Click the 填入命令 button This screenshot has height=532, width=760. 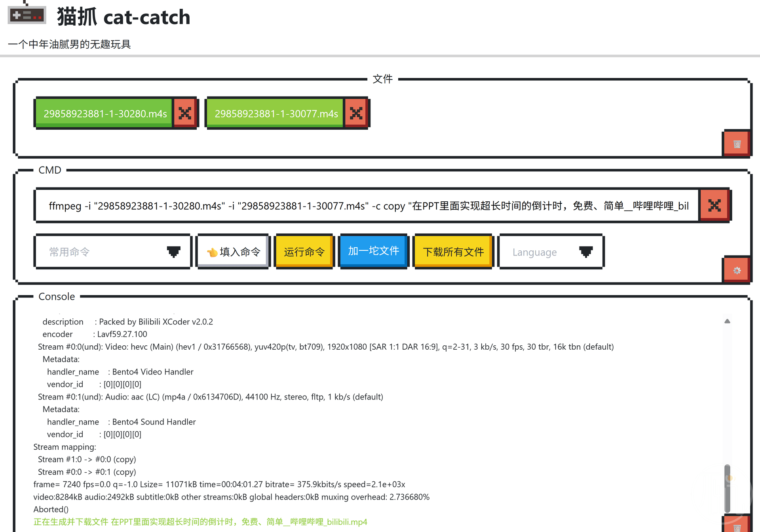point(234,252)
